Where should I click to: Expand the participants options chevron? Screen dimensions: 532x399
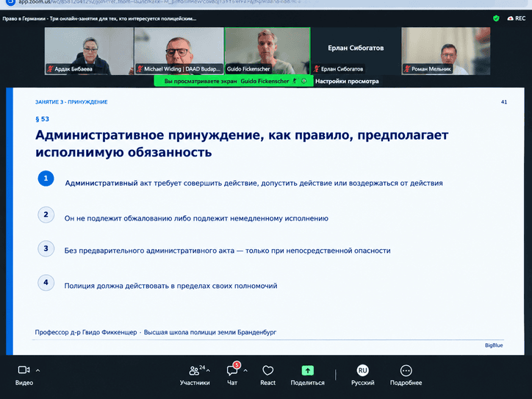tap(208, 370)
